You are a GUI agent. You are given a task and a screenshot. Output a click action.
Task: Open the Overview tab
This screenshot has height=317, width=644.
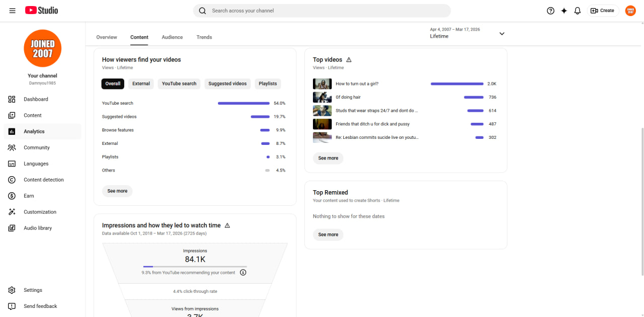coord(107,37)
